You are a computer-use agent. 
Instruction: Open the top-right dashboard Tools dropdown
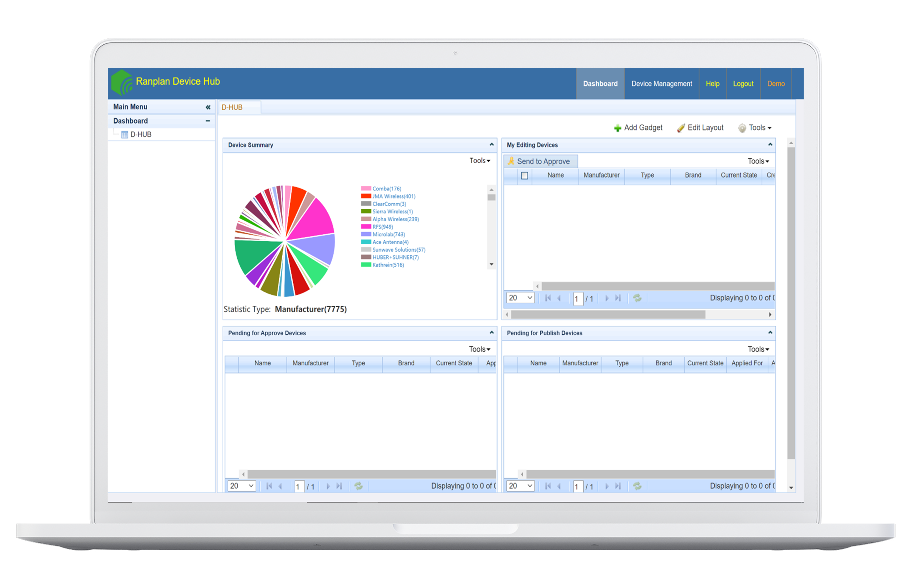click(x=760, y=128)
